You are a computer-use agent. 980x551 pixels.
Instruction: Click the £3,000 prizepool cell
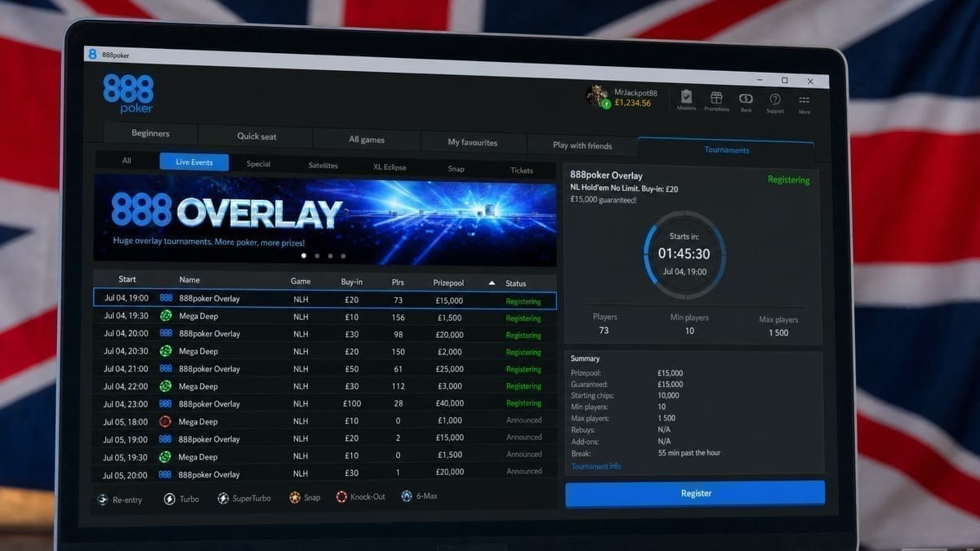coord(449,386)
